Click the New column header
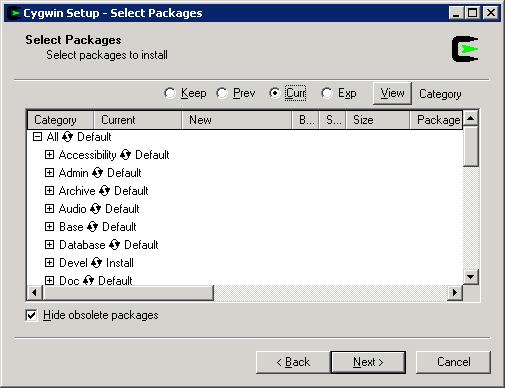The height and width of the screenshot is (388, 505). click(x=237, y=120)
